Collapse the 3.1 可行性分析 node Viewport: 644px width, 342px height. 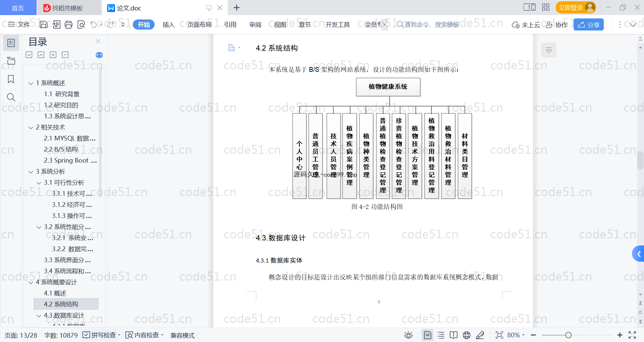point(39,183)
